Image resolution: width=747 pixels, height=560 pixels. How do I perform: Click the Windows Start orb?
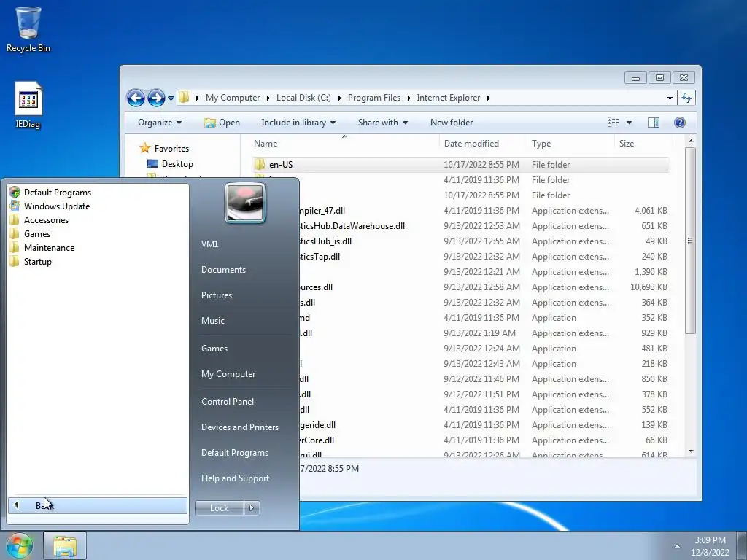coord(19,545)
